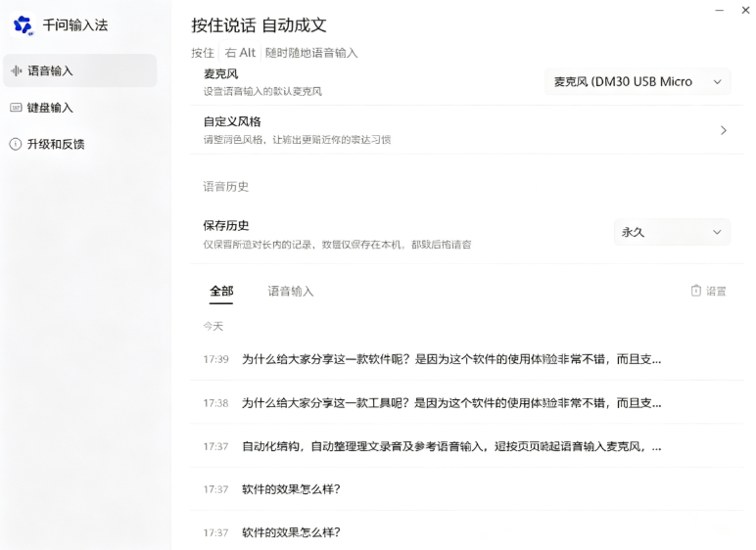Image resolution: width=756 pixels, height=550 pixels.
Task: Click the voice waveform icon in the sidebar
Action: coord(17,70)
